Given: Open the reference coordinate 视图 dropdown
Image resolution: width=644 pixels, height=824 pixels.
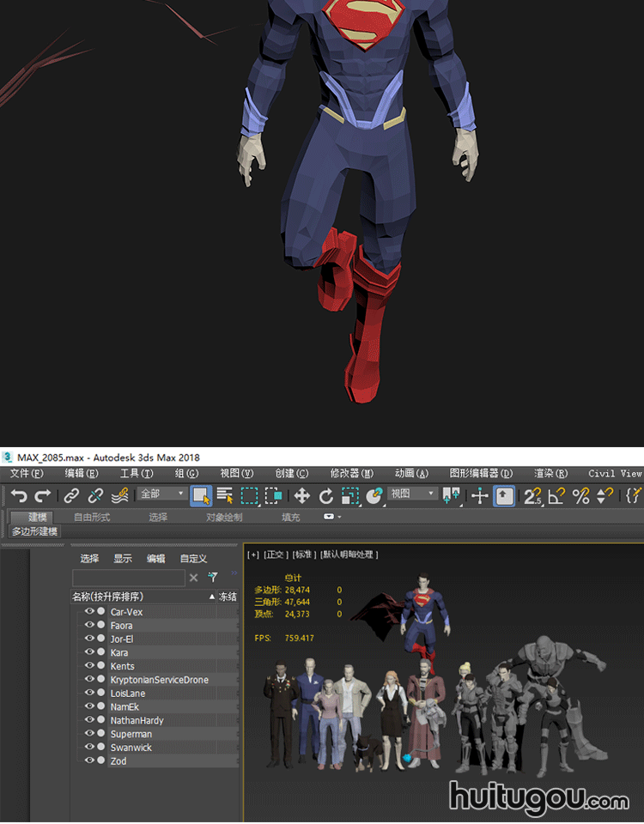Looking at the screenshot, I should point(413,494).
